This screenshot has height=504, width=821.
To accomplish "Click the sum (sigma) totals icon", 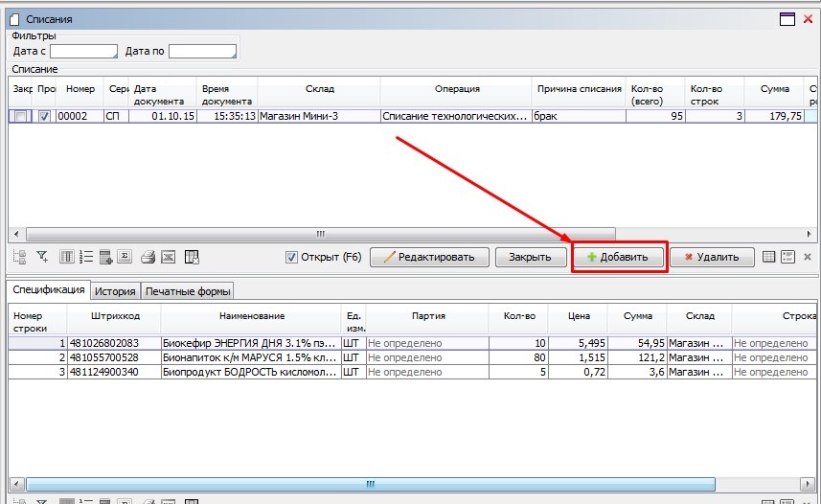I will tap(126, 257).
